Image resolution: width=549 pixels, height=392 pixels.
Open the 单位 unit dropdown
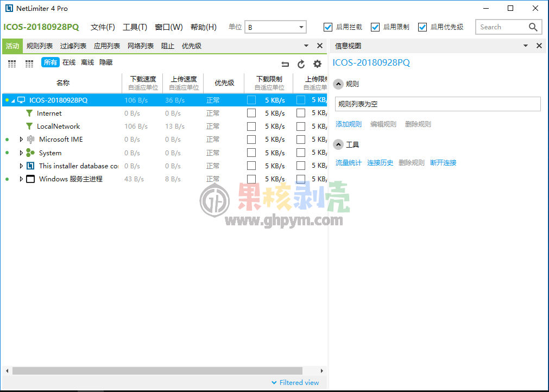point(275,27)
